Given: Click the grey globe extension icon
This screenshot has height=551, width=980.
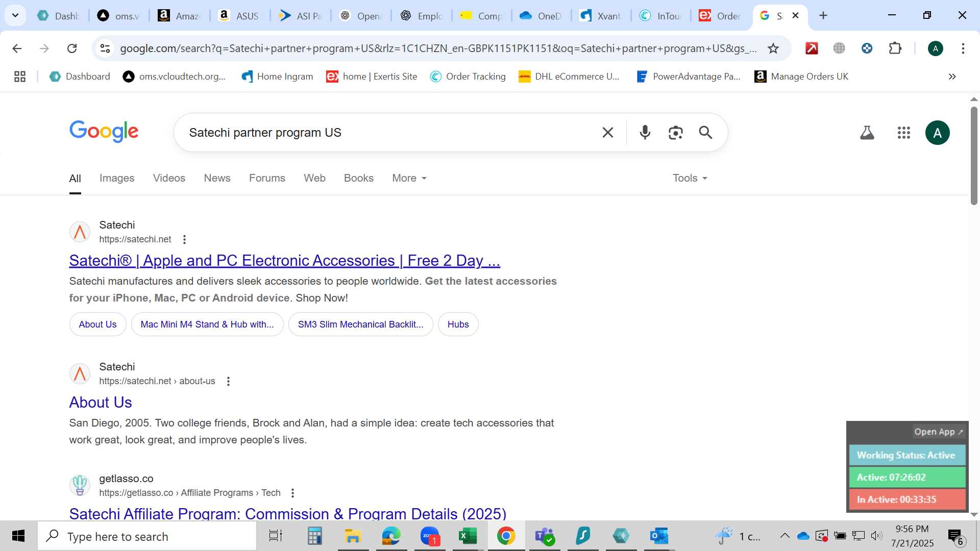Looking at the screenshot, I should (839, 48).
